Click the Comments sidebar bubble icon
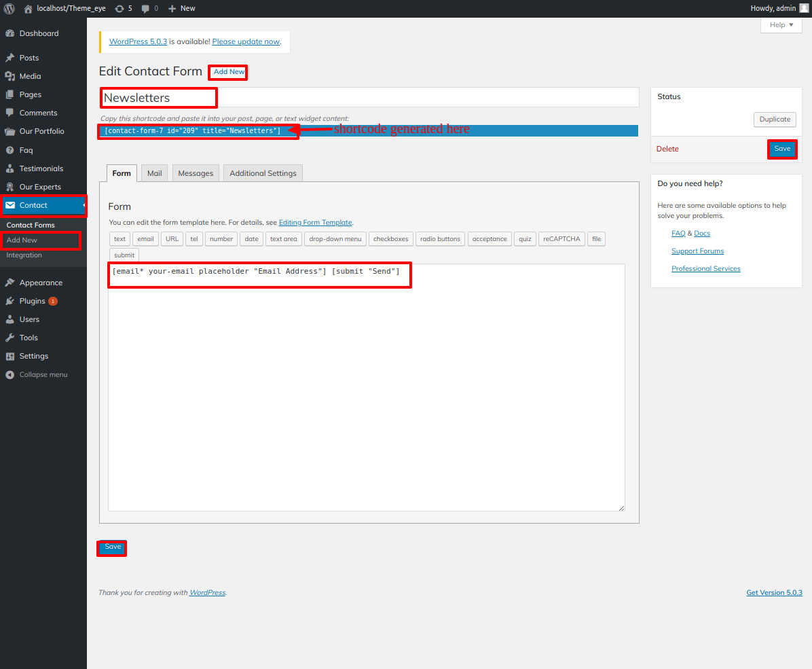Screen dimensions: 812x669 point(10,113)
